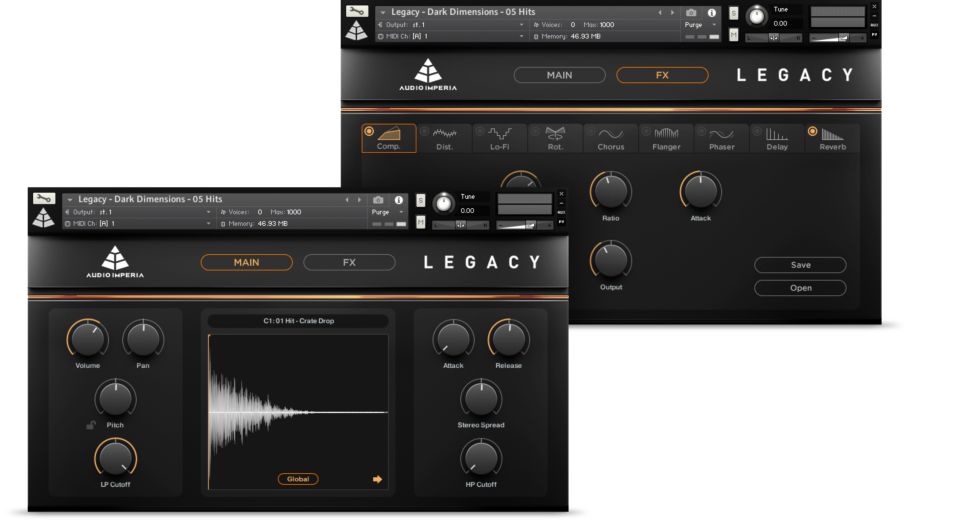The width and height of the screenshot is (960, 528).
Task: Click the info icon in the front window
Action: (x=398, y=200)
